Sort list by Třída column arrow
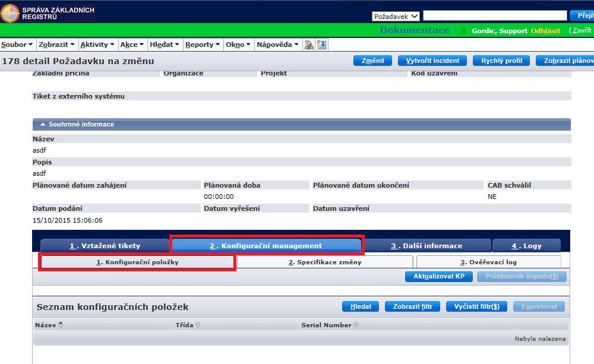594x364 pixels. click(198, 325)
